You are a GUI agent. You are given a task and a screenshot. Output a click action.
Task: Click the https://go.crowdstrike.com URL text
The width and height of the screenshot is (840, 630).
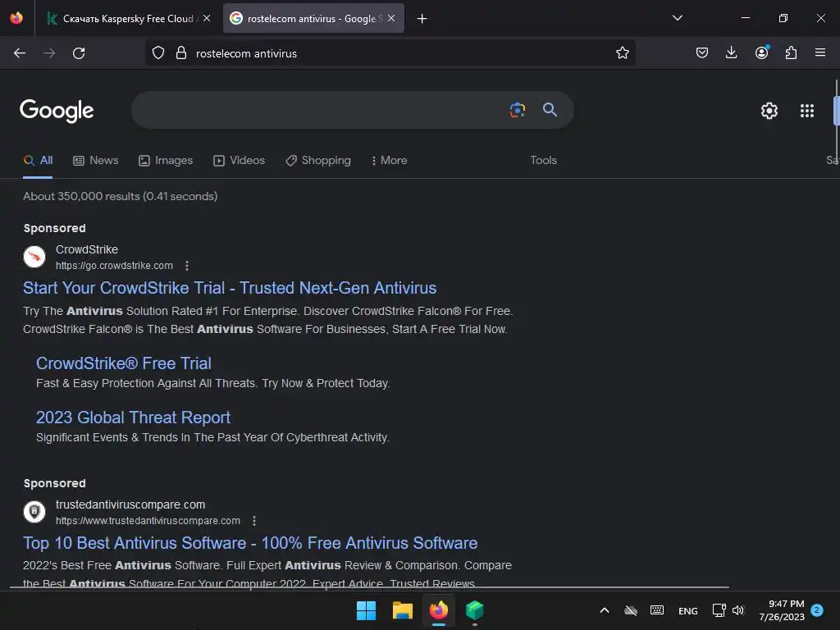pyautogui.click(x=114, y=266)
